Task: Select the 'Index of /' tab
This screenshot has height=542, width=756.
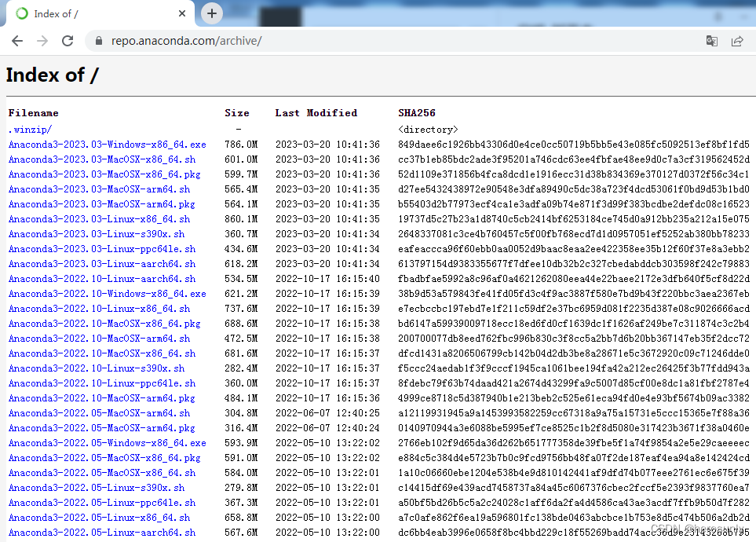Action: tap(100, 13)
